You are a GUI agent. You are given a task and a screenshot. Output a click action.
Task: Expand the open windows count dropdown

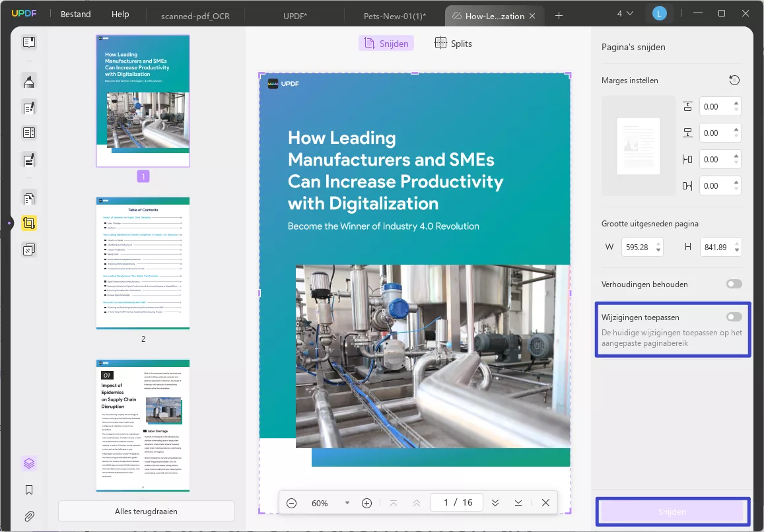(624, 14)
